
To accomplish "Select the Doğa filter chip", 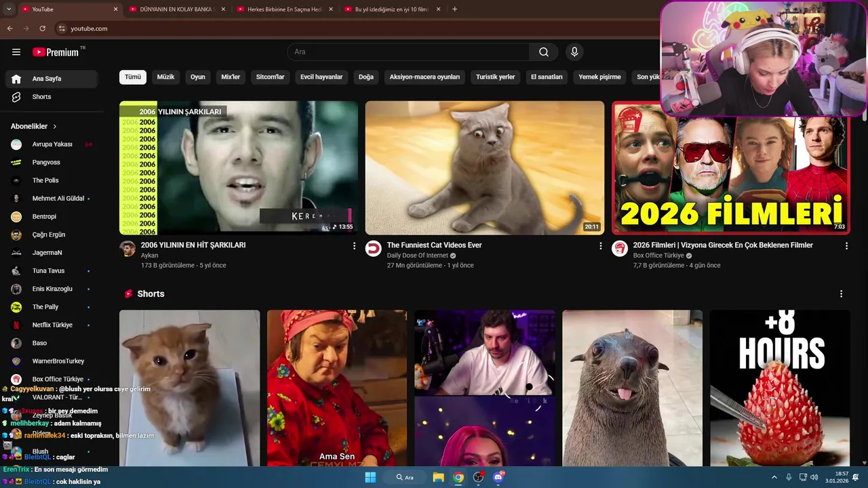I will pyautogui.click(x=366, y=77).
